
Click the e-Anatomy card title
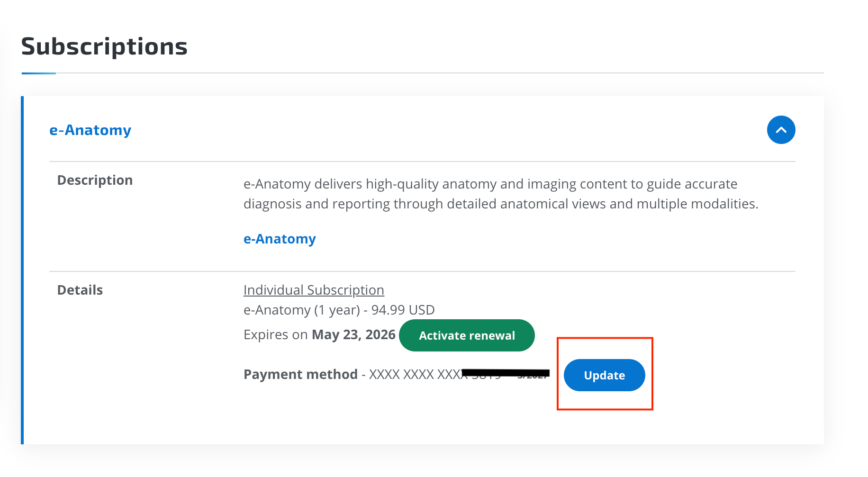[90, 130]
